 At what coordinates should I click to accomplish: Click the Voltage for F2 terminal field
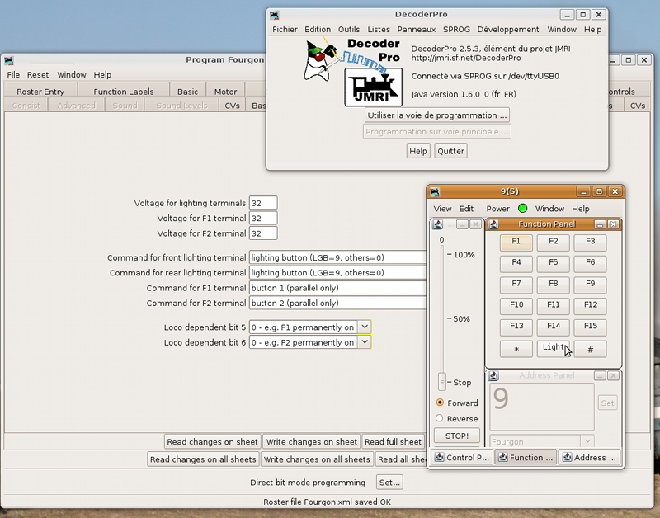coord(263,233)
